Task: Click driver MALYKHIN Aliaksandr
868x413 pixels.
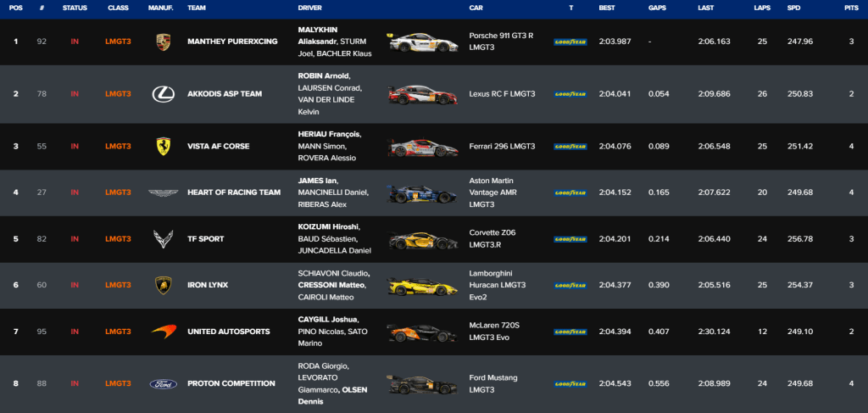Action: (x=318, y=36)
